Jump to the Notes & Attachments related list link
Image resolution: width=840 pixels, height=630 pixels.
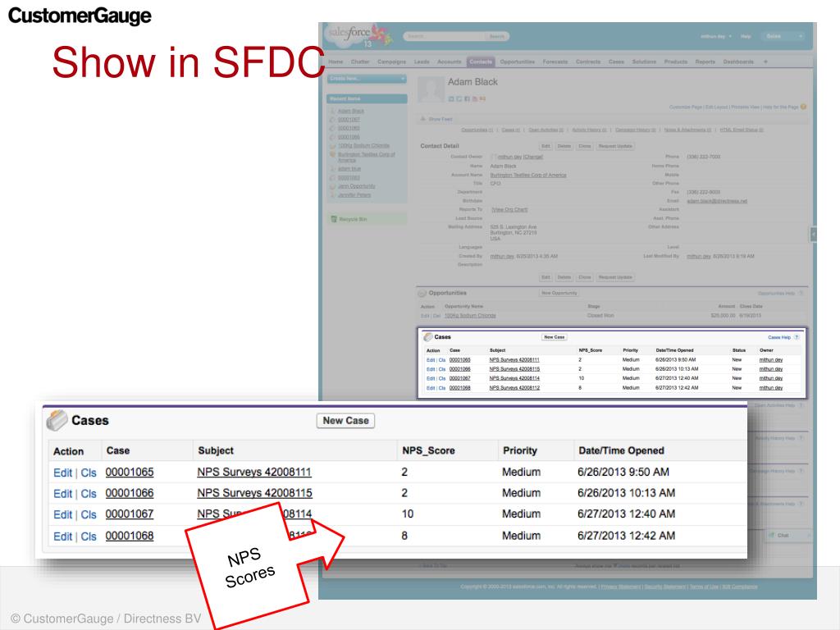(687, 130)
